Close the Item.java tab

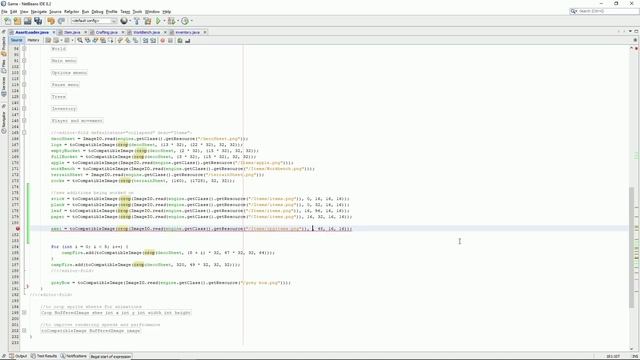click(x=85, y=32)
